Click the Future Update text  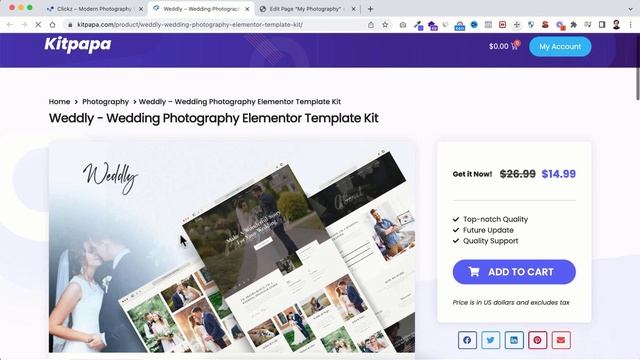click(x=488, y=230)
